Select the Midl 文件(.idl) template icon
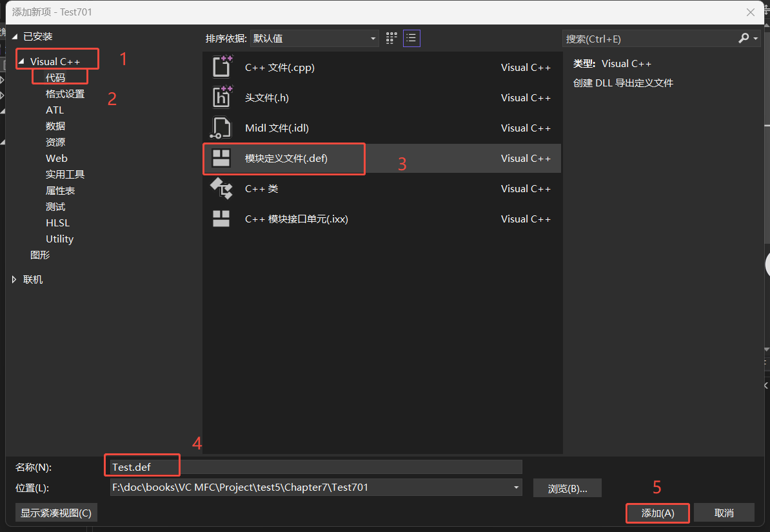The height and width of the screenshot is (532, 770). [221, 128]
